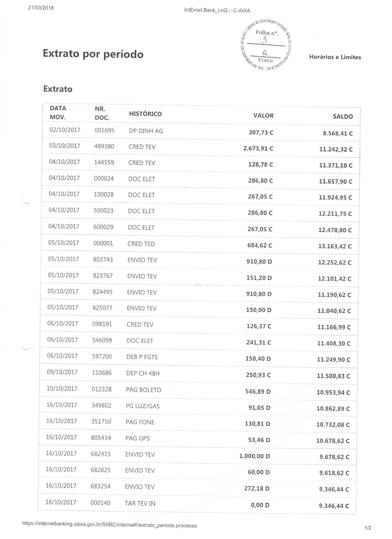Image resolution: width=392 pixels, height=539 pixels.
Task: Click the internetbanking.caixa.gov.br URL at bottom
Action: point(109,525)
